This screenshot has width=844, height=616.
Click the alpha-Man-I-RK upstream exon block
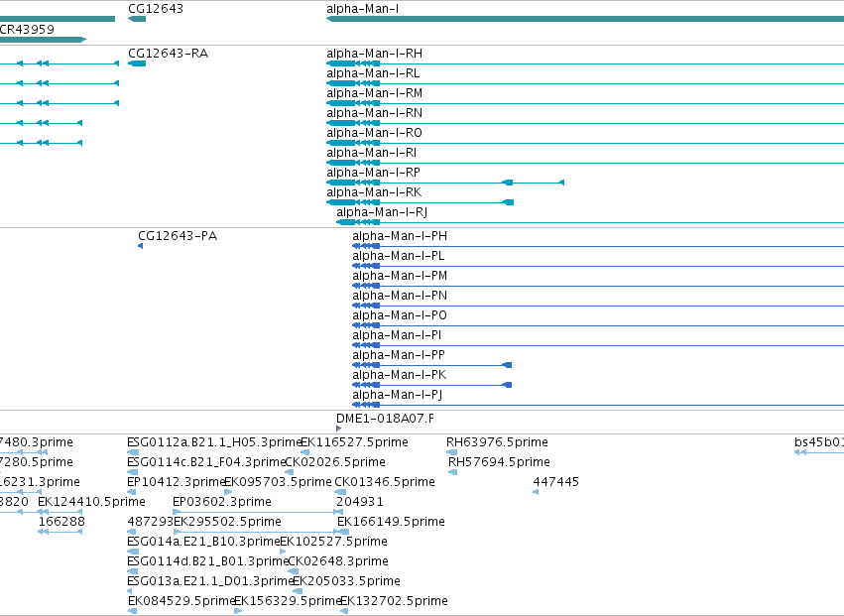pos(508,202)
